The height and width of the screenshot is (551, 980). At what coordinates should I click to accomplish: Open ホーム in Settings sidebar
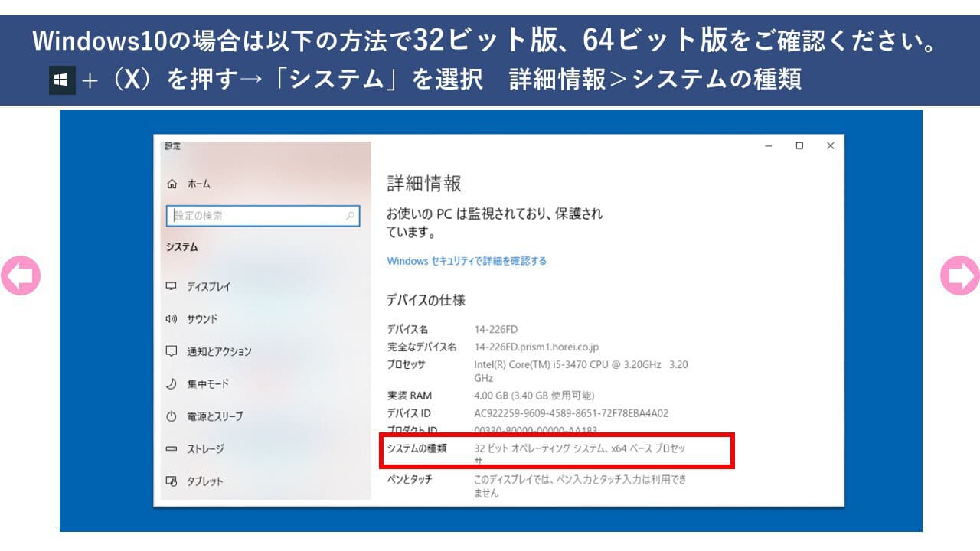click(x=198, y=184)
